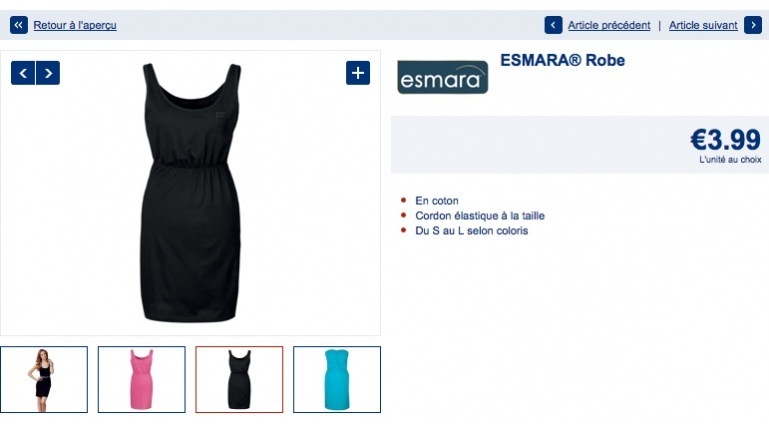Show next product image with right arrow
Image resolution: width=769 pixels, height=424 pixels.
click(48, 73)
